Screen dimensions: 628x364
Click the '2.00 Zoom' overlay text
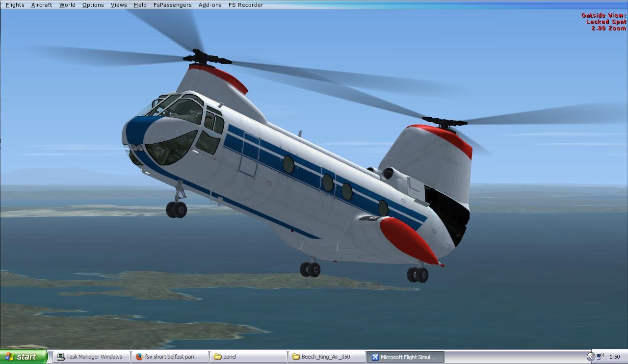[x=609, y=28]
